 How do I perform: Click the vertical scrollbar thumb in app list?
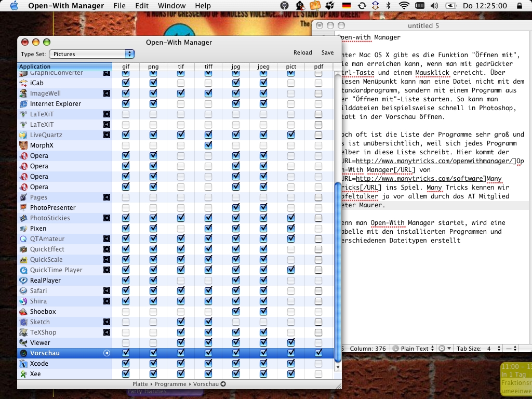pyautogui.click(x=338, y=272)
